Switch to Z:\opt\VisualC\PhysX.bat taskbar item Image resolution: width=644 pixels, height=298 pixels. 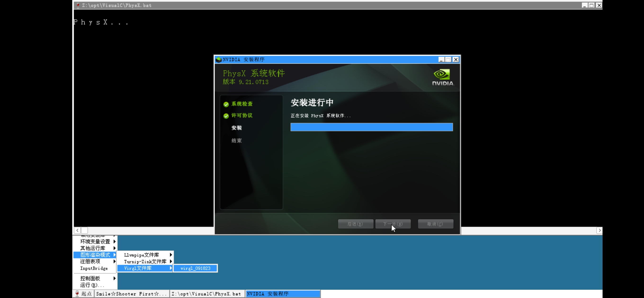(x=207, y=294)
